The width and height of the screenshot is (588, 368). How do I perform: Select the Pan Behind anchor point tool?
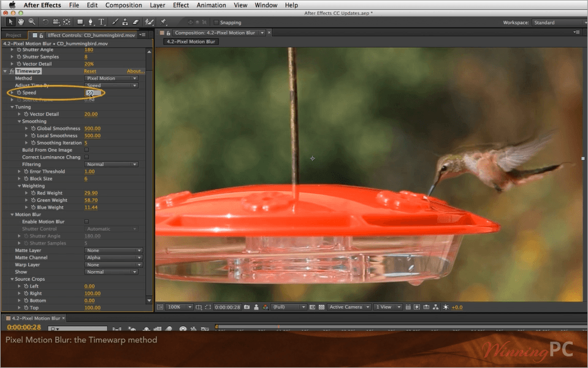tap(67, 22)
